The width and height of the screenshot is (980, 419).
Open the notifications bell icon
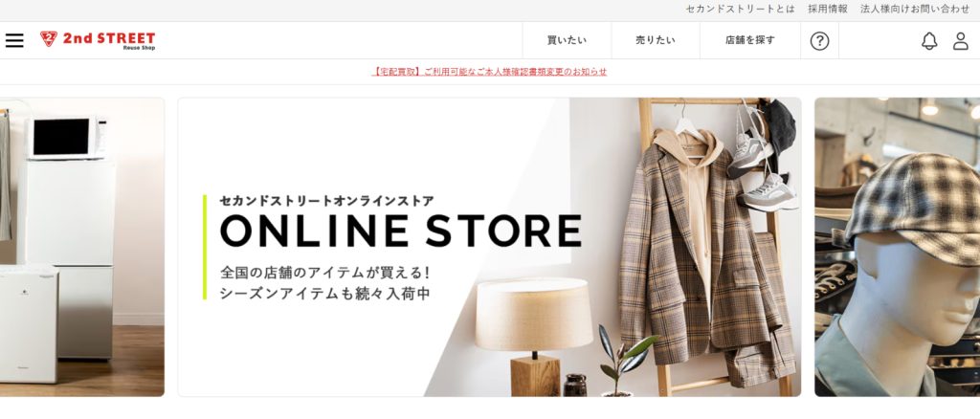[929, 41]
